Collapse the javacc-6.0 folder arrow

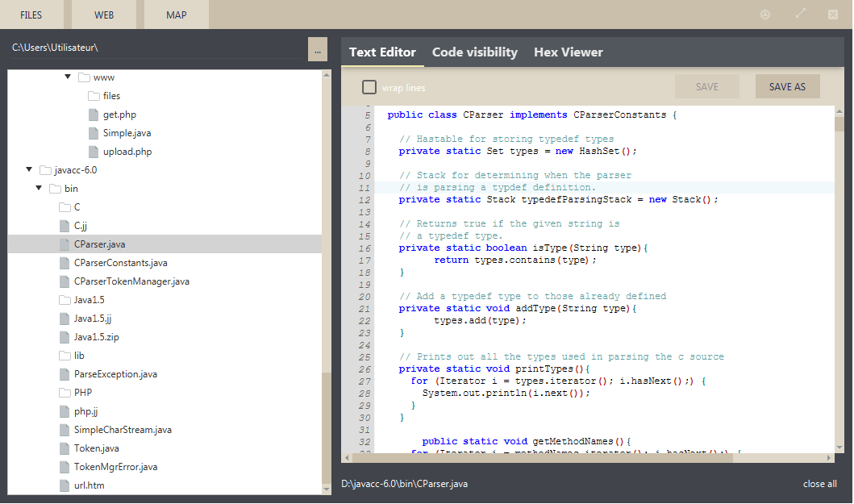pyautogui.click(x=29, y=170)
